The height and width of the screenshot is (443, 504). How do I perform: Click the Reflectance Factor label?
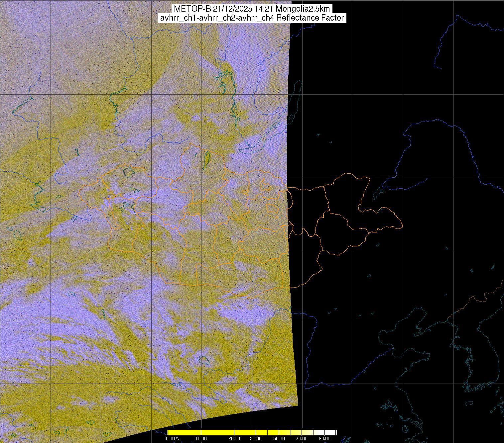(310, 18)
